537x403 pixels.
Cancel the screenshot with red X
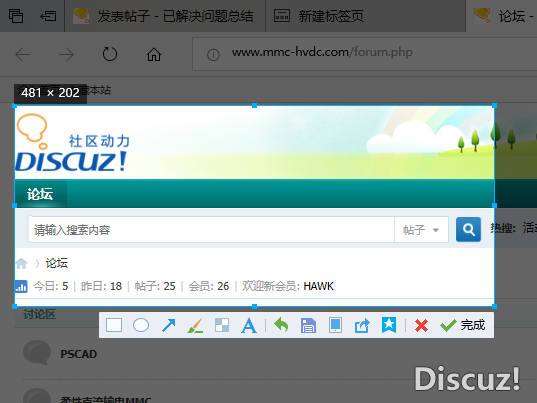(x=421, y=325)
